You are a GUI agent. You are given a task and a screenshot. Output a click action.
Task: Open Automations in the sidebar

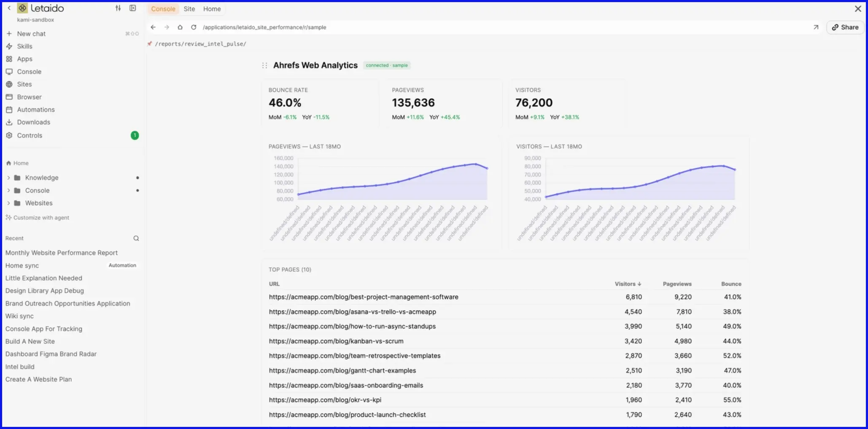(x=36, y=110)
